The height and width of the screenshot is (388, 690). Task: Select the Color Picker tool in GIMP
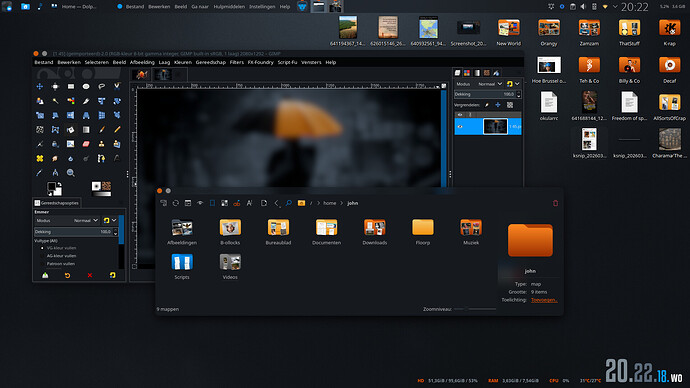point(40,173)
